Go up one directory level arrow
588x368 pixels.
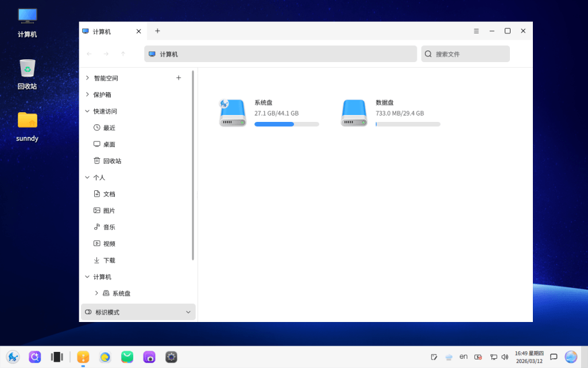pyautogui.click(x=123, y=54)
